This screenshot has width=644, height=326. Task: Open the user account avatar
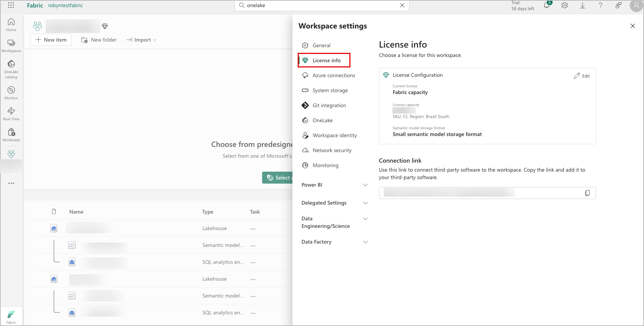(x=636, y=6)
